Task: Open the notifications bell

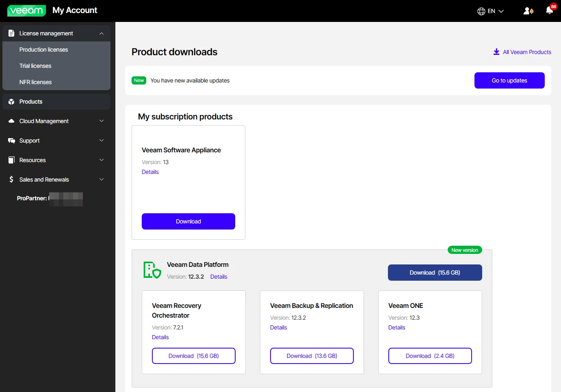Action: [550, 11]
